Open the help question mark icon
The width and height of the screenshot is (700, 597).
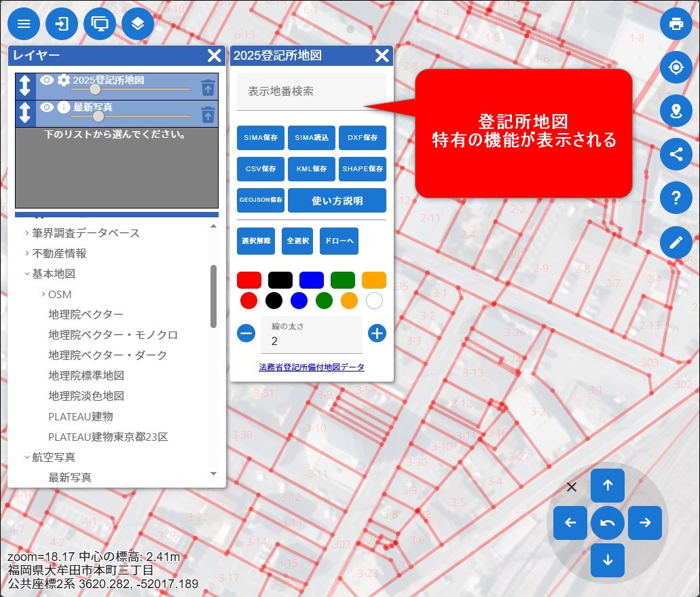676,198
